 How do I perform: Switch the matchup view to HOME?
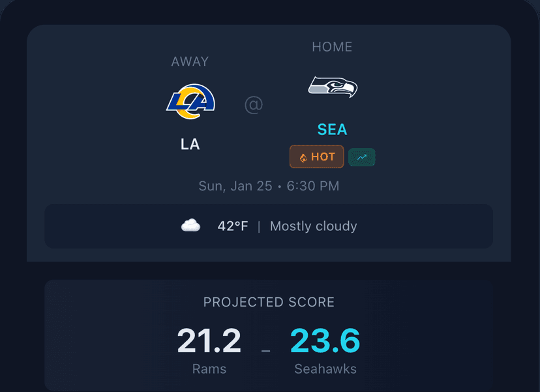pyautogui.click(x=332, y=46)
